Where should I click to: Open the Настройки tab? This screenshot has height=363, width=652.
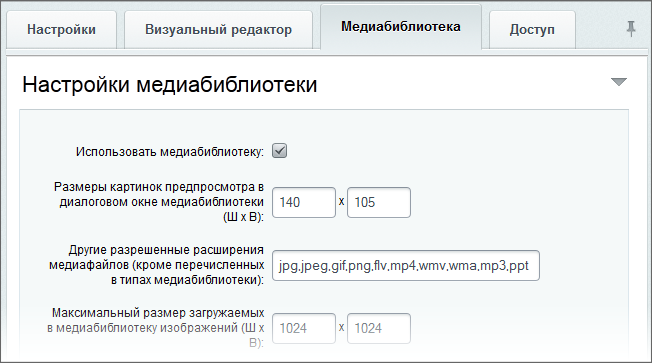coord(62,30)
